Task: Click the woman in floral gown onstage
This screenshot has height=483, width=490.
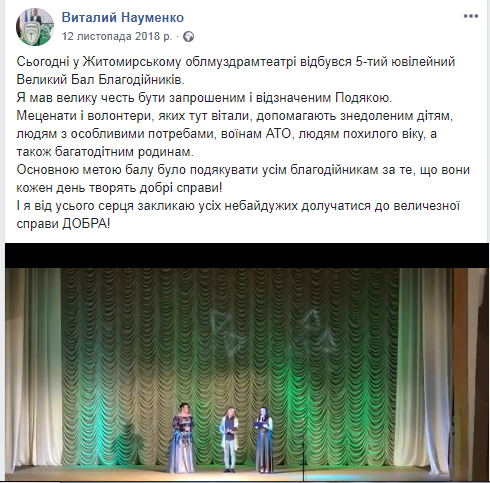Action: pyautogui.click(x=182, y=442)
